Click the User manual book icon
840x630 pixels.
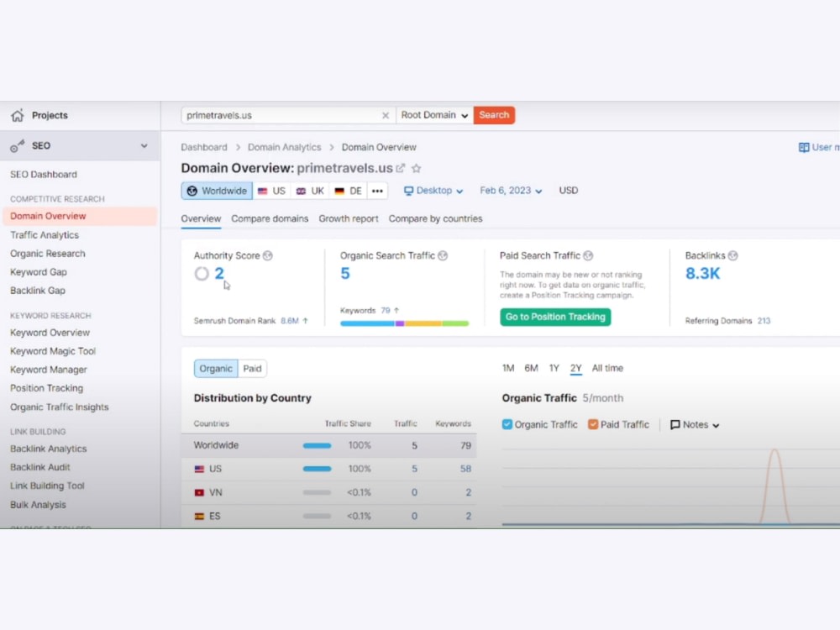[804, 147]
